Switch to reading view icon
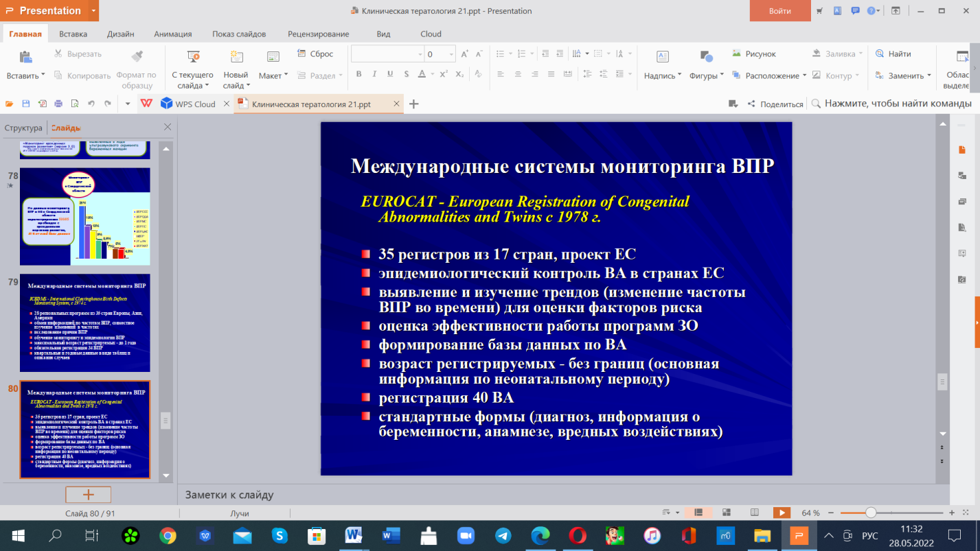Screen dimensions: 980x551 click(754, 513)
